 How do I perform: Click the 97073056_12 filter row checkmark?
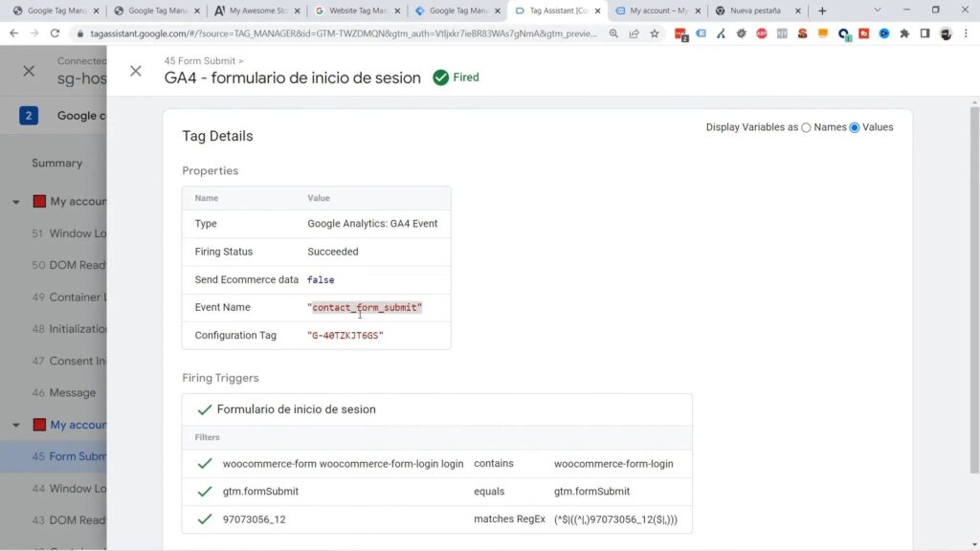[x=205, y=519]
